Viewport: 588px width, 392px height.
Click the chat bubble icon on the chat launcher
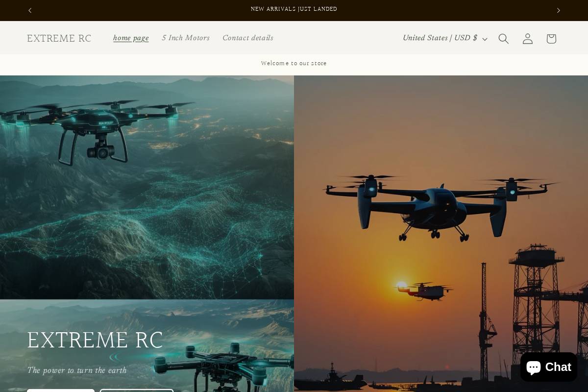tap(533, 367)
